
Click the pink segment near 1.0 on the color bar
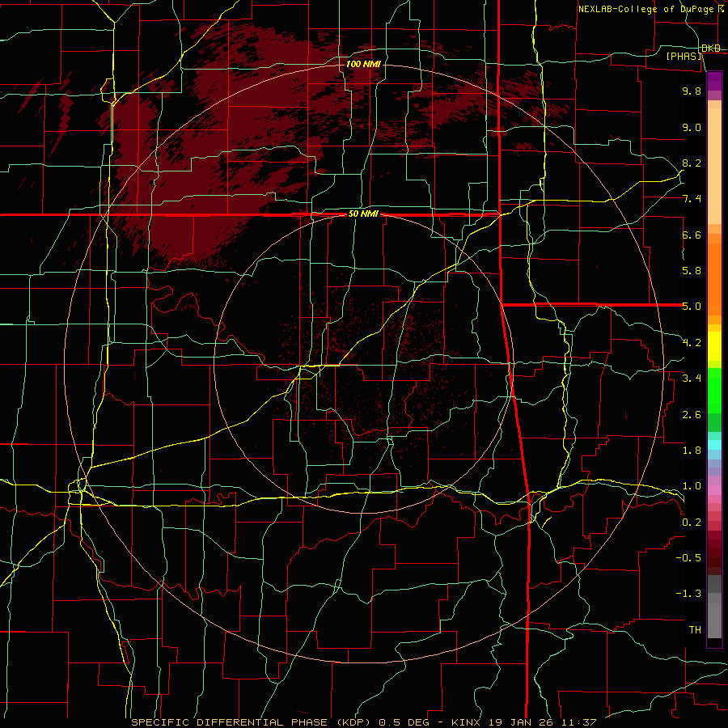[x=714, y=490]
